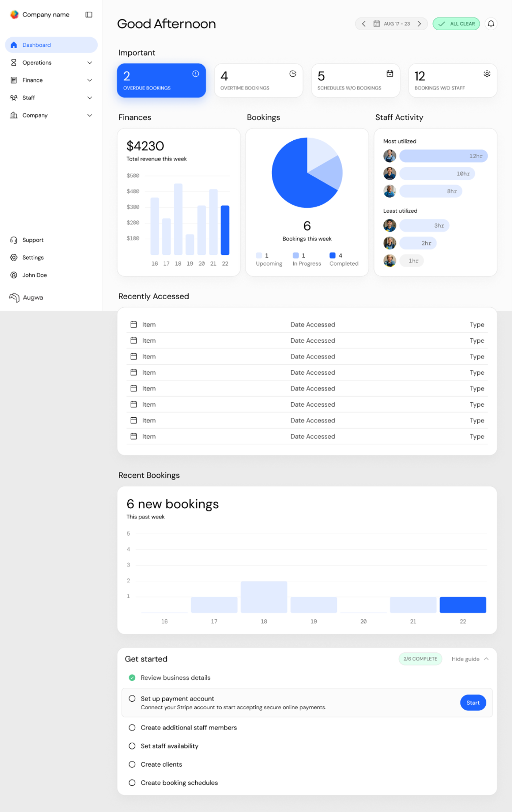Screen dimensions: 512x812
Task: Open the Schedules W/O Bookings card
Action: click(355, 80)
